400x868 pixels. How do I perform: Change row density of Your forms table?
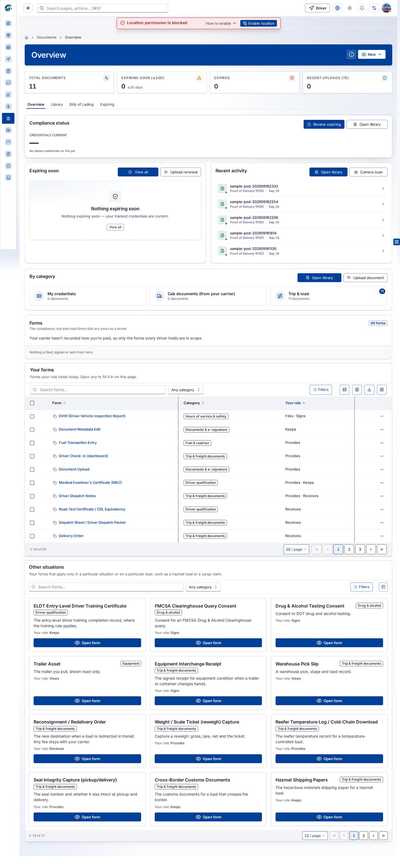(344, 390)
